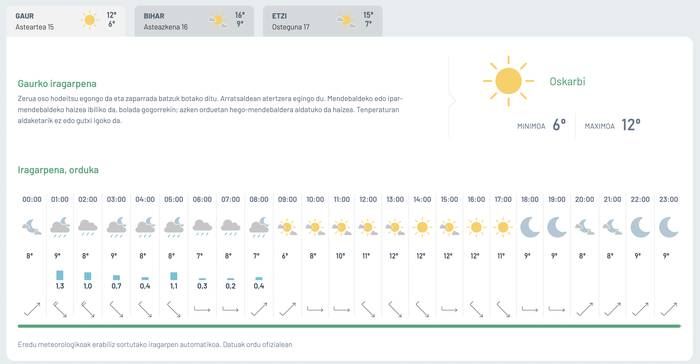Click the 14:00 clear sun icon
The image size is (700, 364).
pos(422,227)
